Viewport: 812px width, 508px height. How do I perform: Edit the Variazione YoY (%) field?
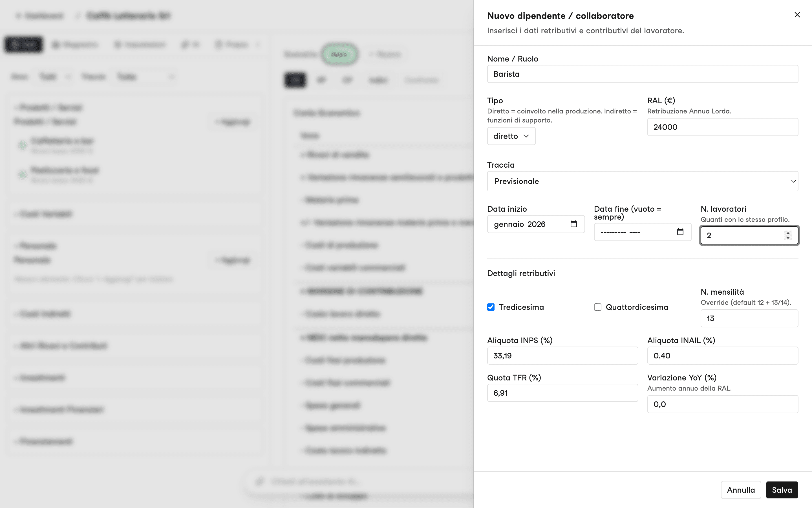pos(722,404)
